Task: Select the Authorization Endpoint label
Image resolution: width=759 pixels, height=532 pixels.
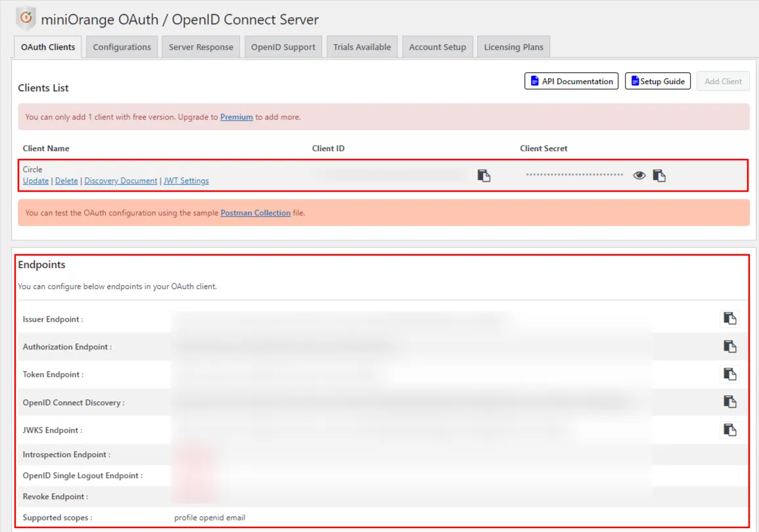Action: [x=67, y=347]
